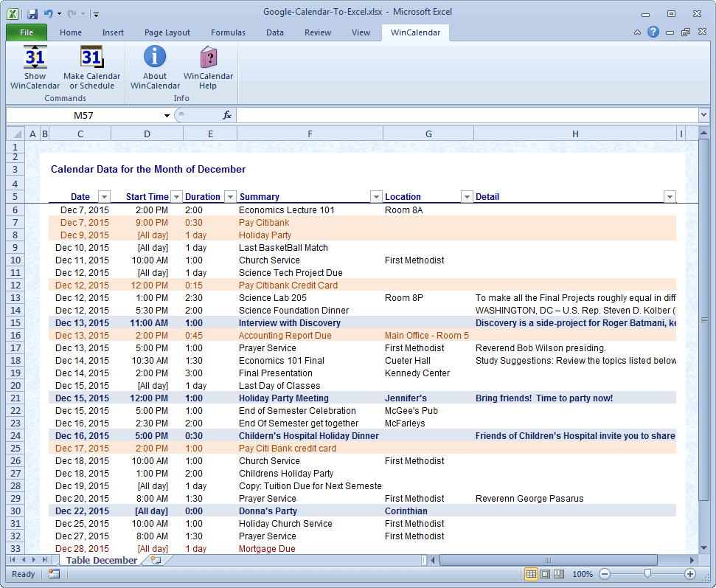Switch to Page Layout view in status bar
Image resolution: width=716 pixels, height=588 pixels.
point(545,574)
